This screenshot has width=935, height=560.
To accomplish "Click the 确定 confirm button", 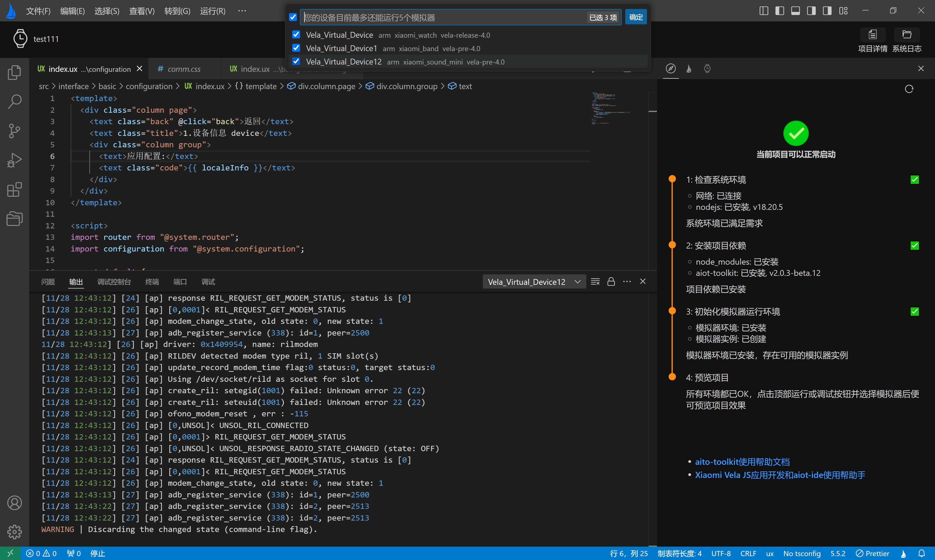I will point(636,17).
